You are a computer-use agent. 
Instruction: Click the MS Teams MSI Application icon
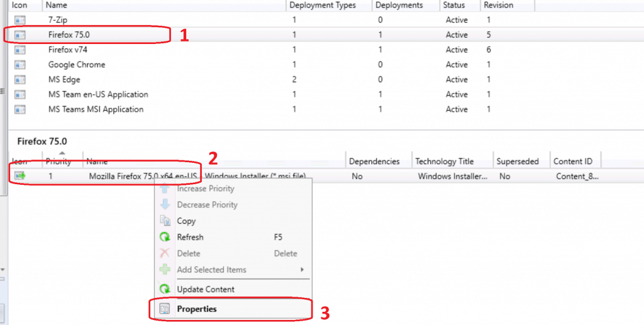19,109
